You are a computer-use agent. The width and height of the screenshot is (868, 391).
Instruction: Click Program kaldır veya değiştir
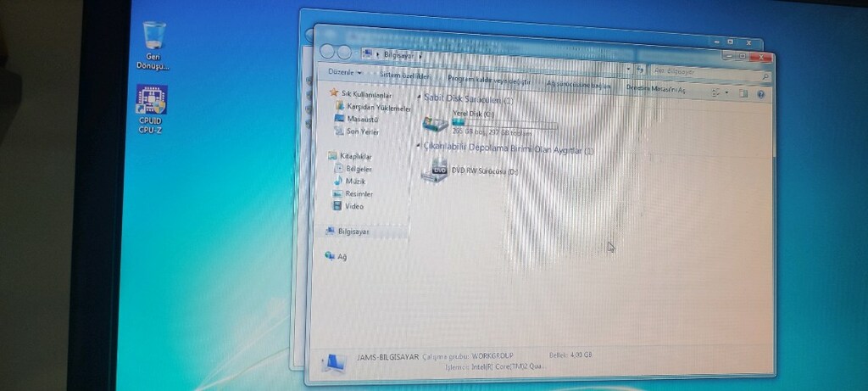coord(489,81)
